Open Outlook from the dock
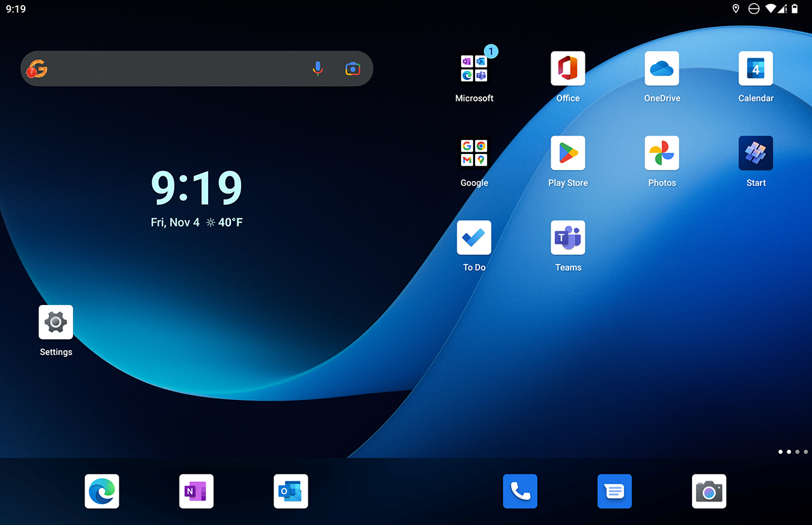The image size is (812, 525). click(x=291, y=491)
